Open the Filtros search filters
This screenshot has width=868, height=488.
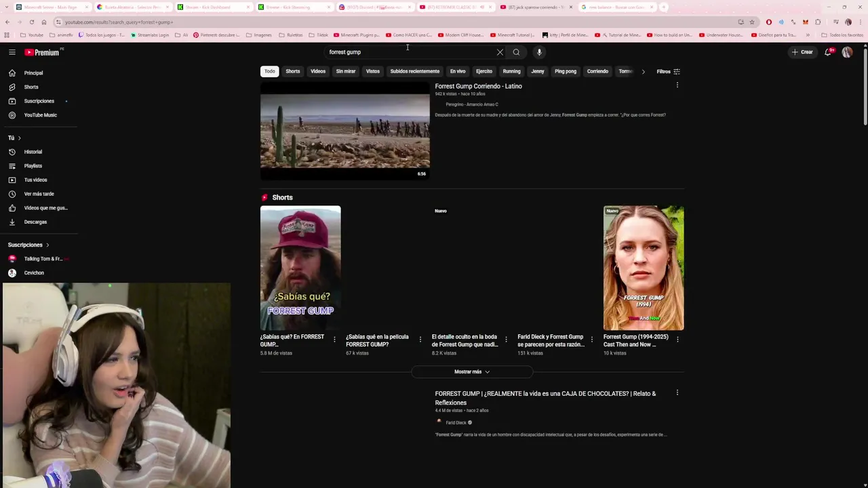click(668, 71)
